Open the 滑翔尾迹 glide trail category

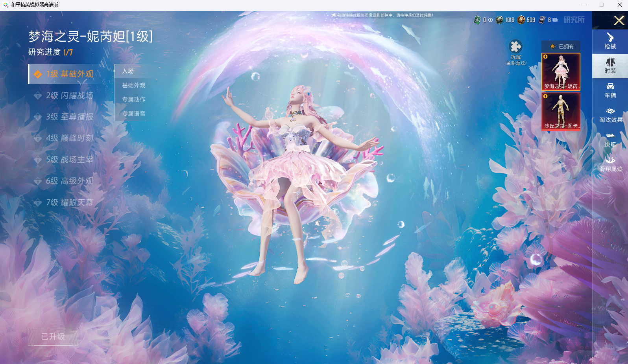pyautogui.click(x=610, y=164)
